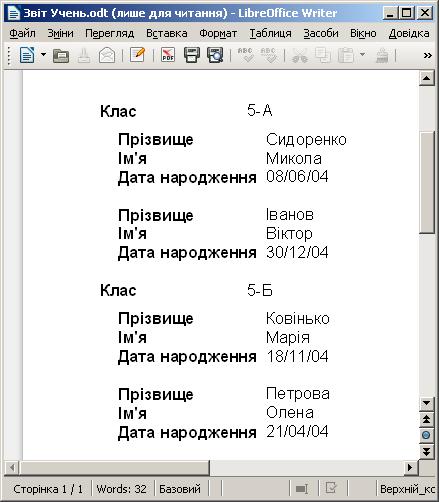
Task: Click the document modified status indicator
Action: pos(331,488)
